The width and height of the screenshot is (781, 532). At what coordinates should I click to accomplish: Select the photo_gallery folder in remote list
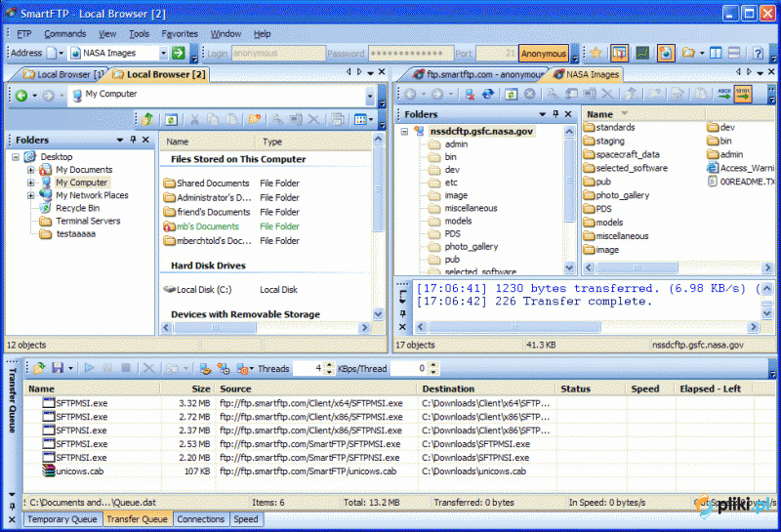pos(617,195)
